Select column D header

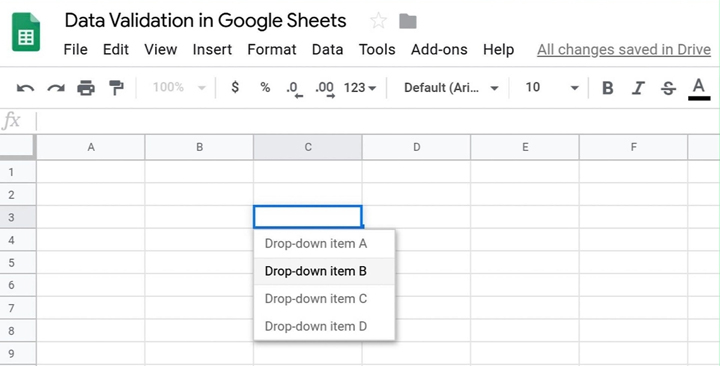point(416,147)
